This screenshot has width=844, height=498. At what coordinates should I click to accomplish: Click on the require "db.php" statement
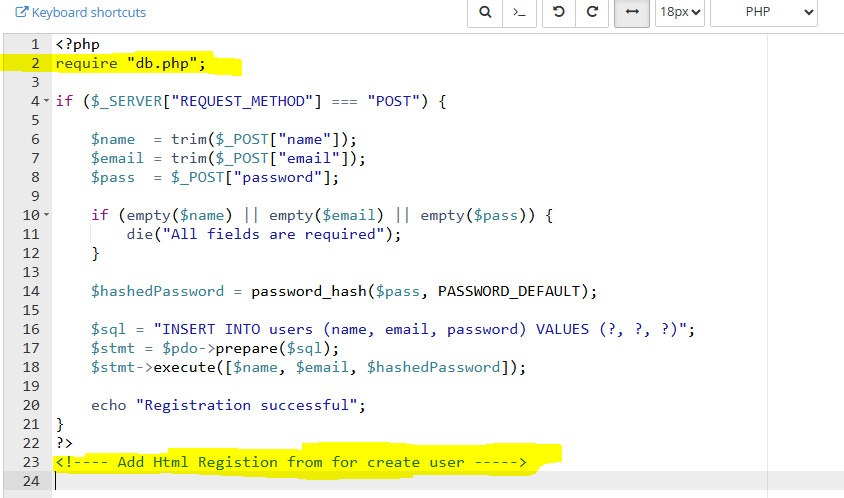(130, 64)
